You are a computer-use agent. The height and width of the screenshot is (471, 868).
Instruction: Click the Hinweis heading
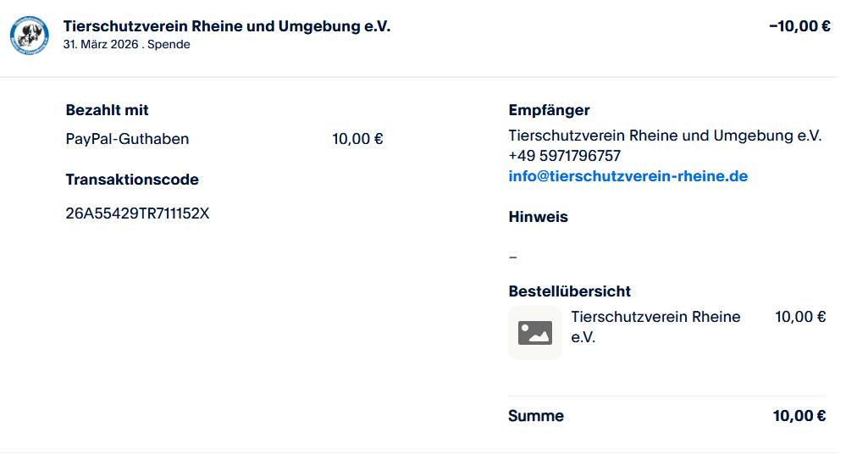point(538,217)
